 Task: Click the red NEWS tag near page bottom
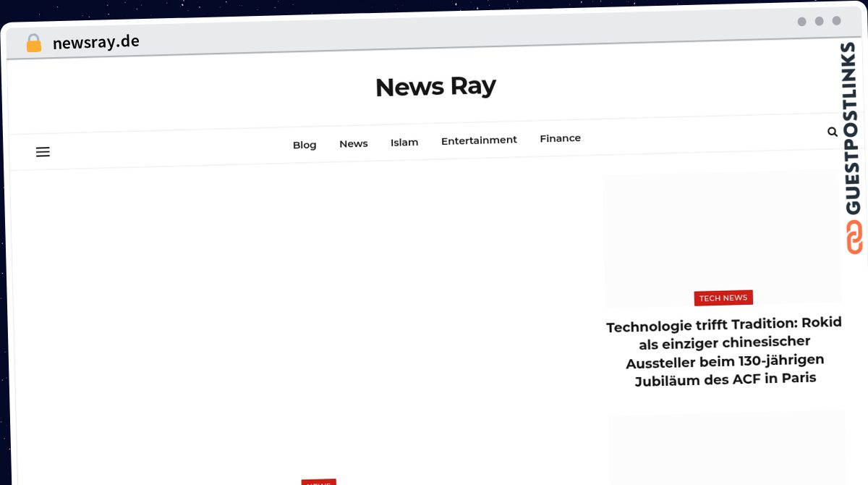318,482
